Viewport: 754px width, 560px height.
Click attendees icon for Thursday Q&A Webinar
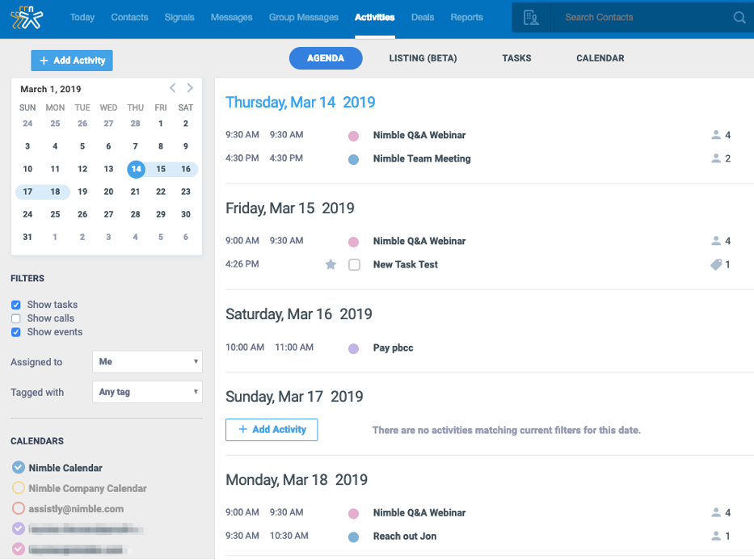click(x=716, y=135)
